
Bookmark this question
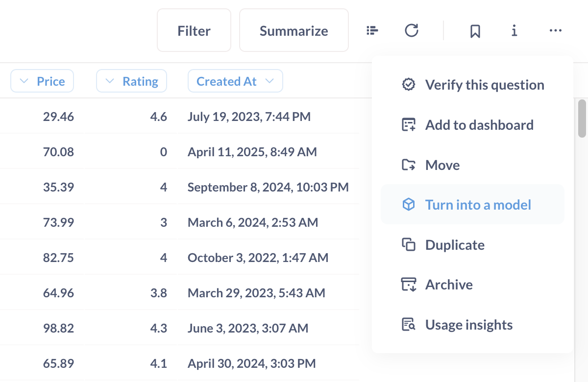(x=475, y=31)
